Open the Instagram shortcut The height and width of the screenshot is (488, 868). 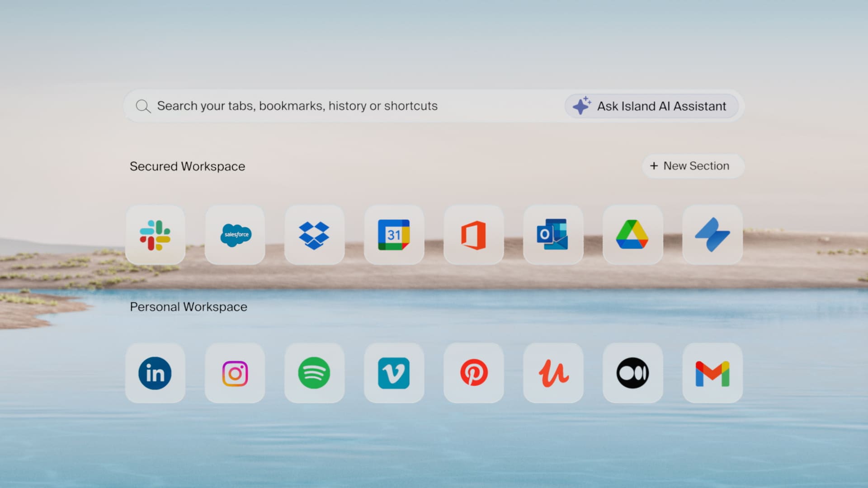[x=235, y=373]
